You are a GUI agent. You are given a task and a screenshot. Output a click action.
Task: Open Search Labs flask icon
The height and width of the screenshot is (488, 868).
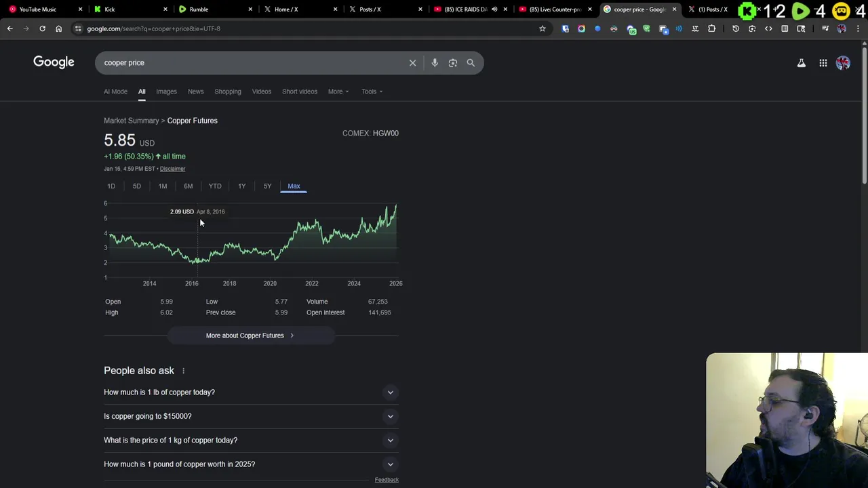[x=801, y=63]
